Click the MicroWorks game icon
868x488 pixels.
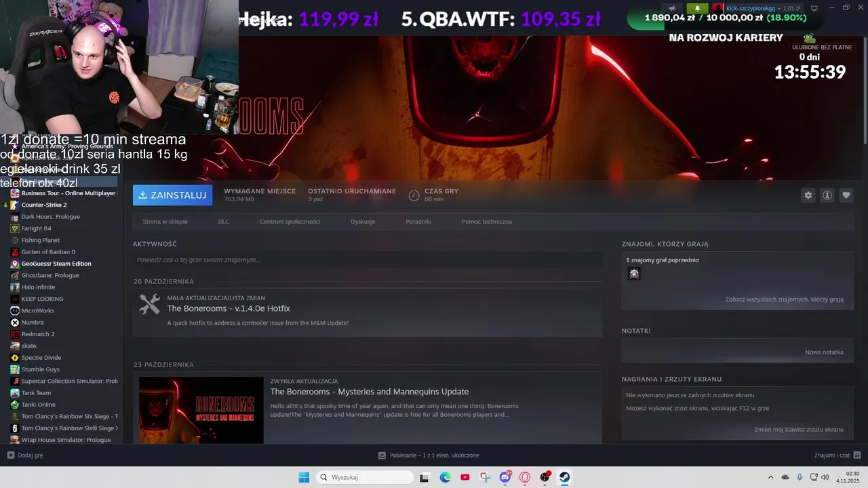point(15,310)
